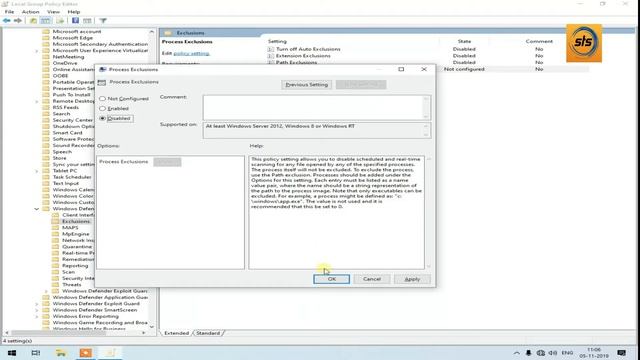The image size is (640, 360).
Task: Select the Threats tree folder
Action: (x=71, y=284)
